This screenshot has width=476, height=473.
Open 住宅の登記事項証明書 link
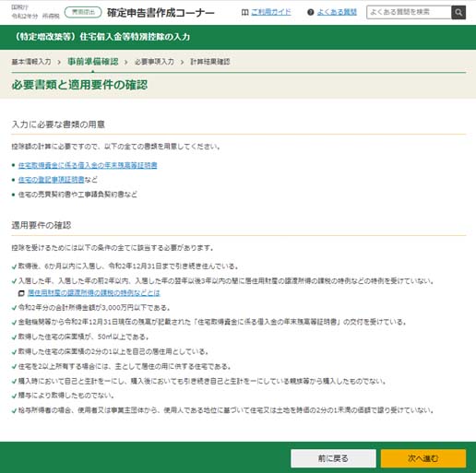click(52, 180)
